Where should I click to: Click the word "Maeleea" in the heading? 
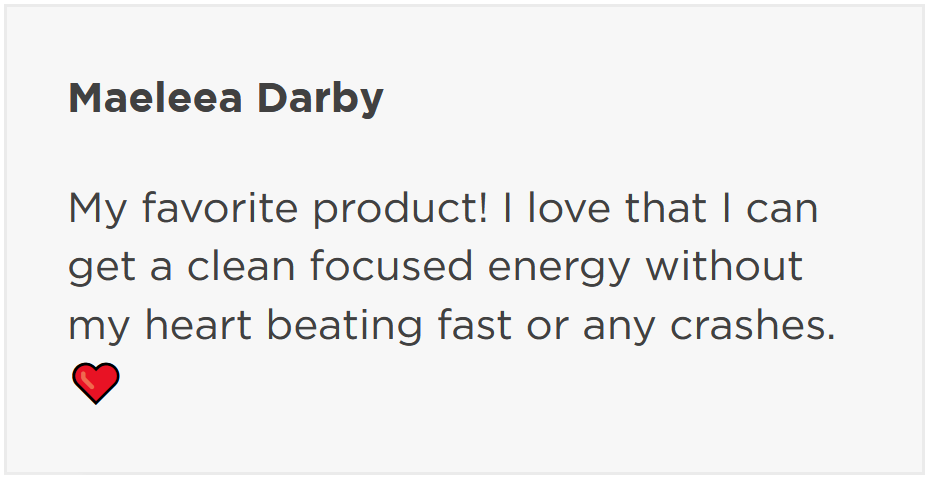click(x=157, y=99)
